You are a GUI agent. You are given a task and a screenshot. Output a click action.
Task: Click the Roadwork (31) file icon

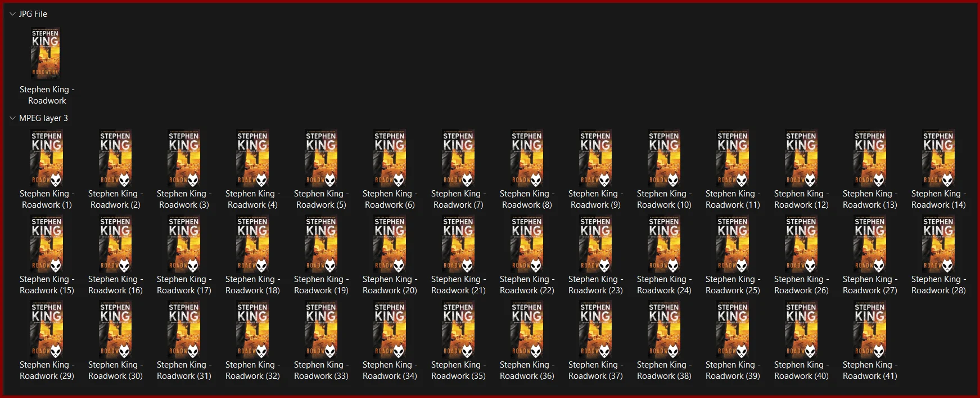[x=184, y=330]
